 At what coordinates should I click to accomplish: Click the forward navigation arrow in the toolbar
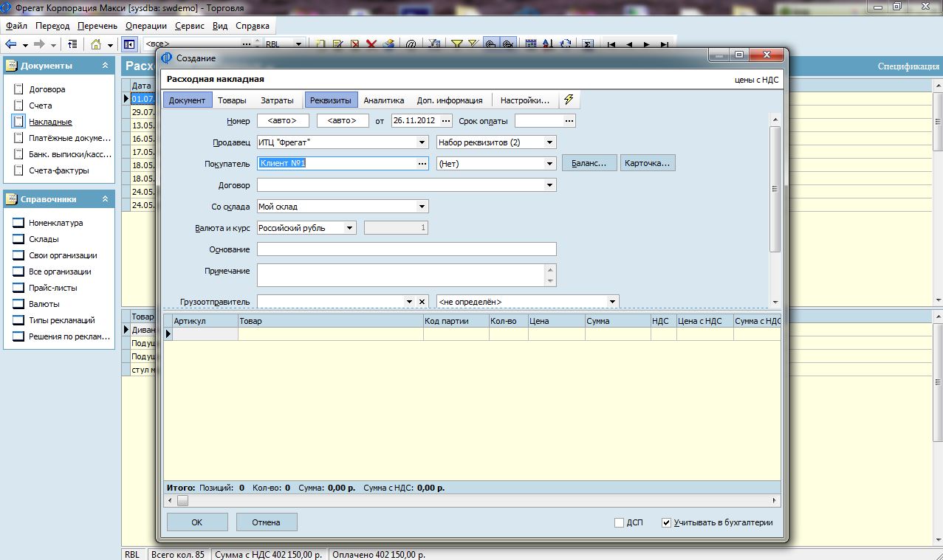point(39,44)
